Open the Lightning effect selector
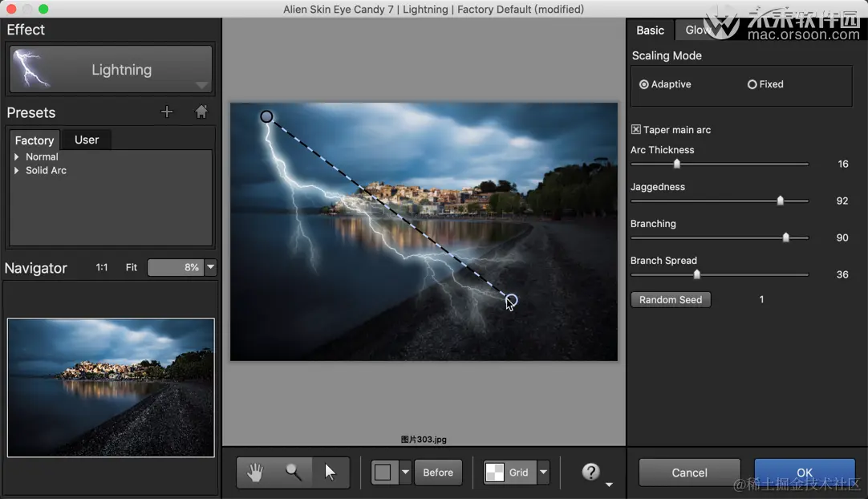This screenshot has height=499, width=868. [111, 70]
